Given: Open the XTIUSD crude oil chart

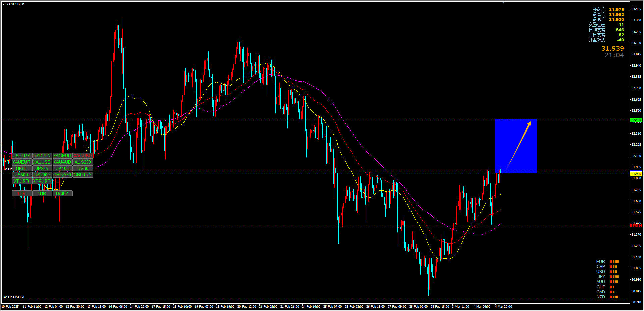Looking at the screenshot, I should [x=22, y=181].
